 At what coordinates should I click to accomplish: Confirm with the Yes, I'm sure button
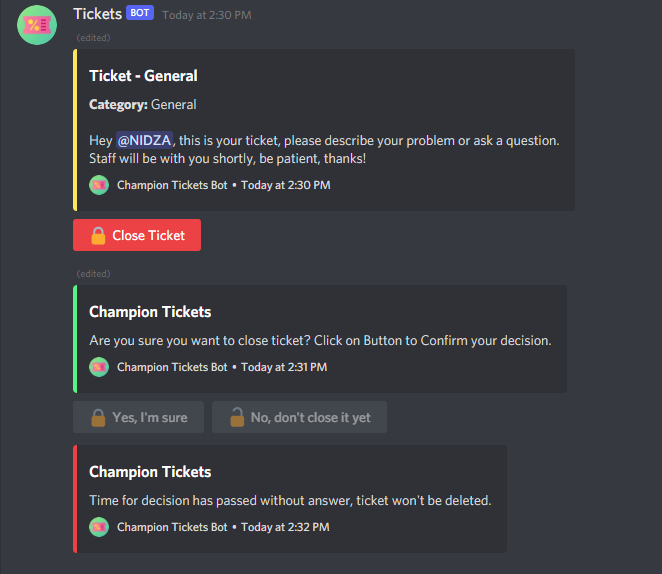pyautogui.click(x=138, y=417)
